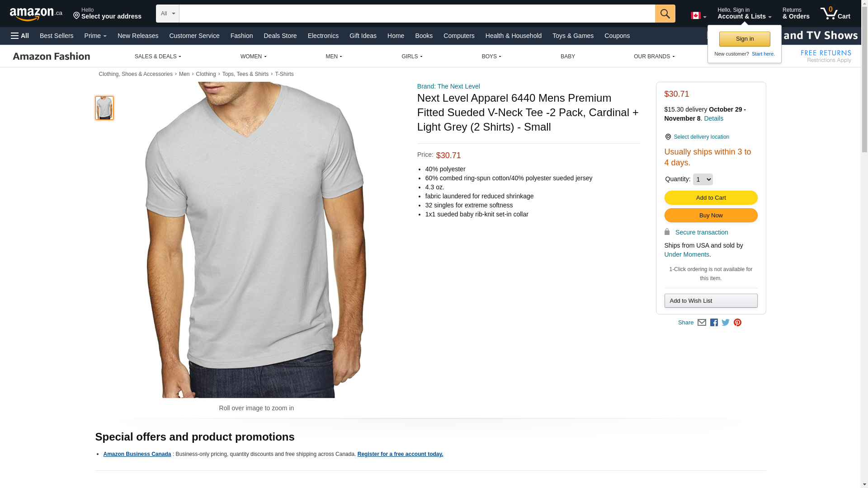Share product on Twitter icon

(x=726, y=323)
